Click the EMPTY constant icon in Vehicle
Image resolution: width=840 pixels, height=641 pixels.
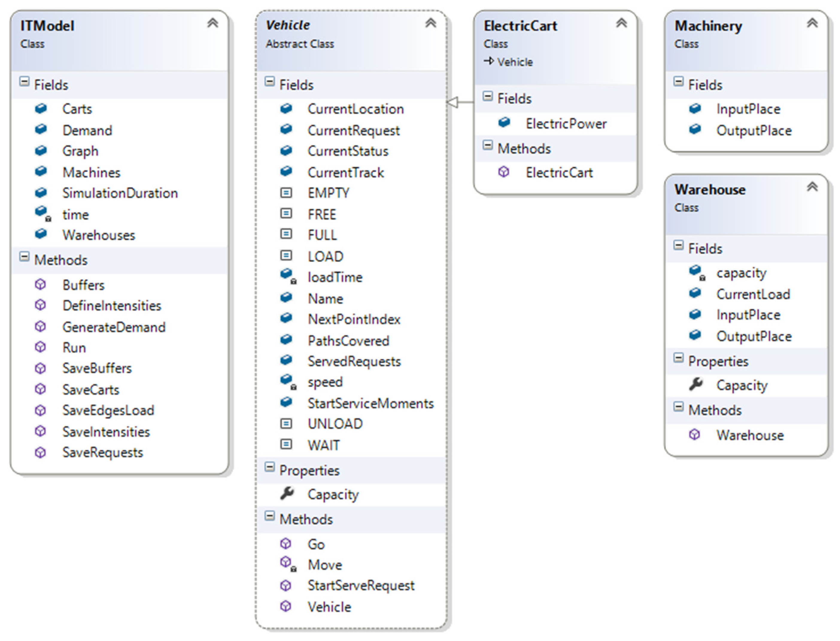286,193
